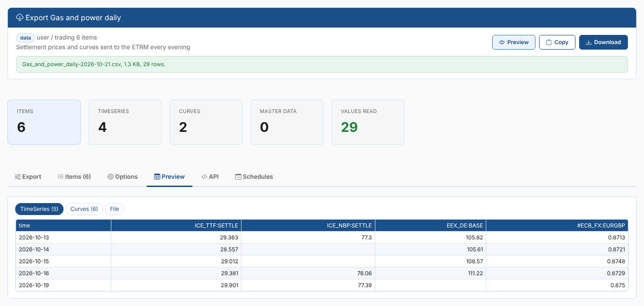Select the Curves stat card

206,122
